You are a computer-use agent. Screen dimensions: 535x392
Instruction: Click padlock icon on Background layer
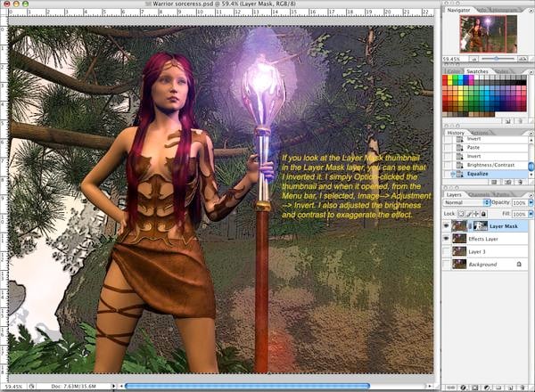tap(519, 265)
